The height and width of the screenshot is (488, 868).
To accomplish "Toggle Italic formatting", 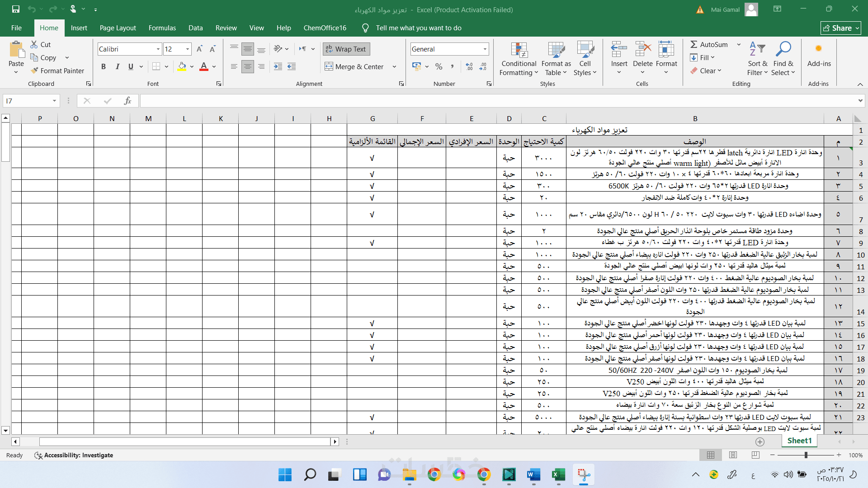I will click(x=118, y=66).
